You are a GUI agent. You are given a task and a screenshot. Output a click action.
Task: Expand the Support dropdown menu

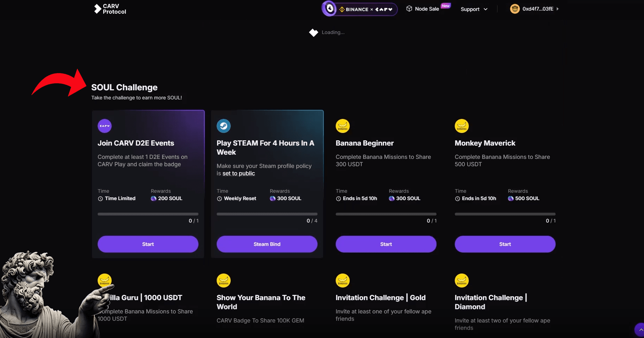[x=474, y=9]
